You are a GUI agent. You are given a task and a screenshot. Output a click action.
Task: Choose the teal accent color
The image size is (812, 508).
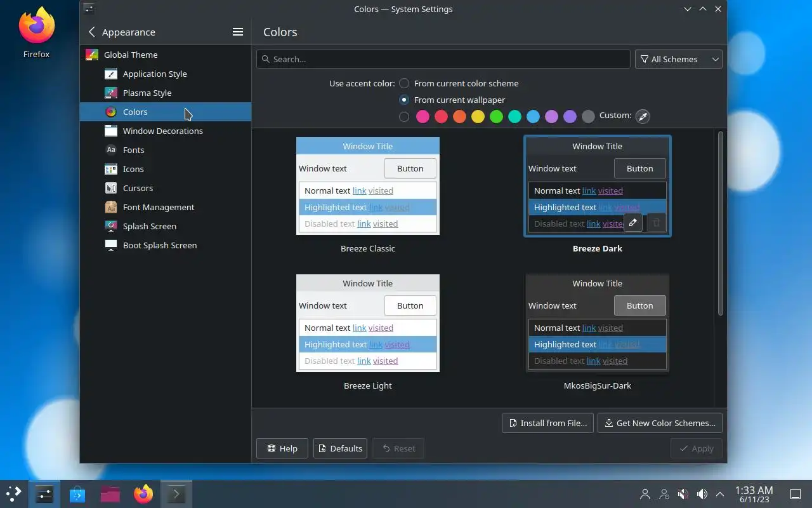click(514, 116)
